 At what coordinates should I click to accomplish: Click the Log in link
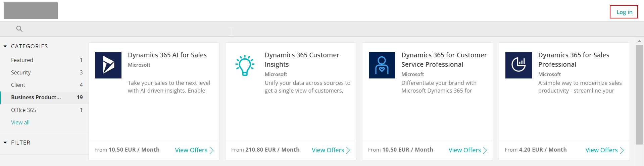624,12
